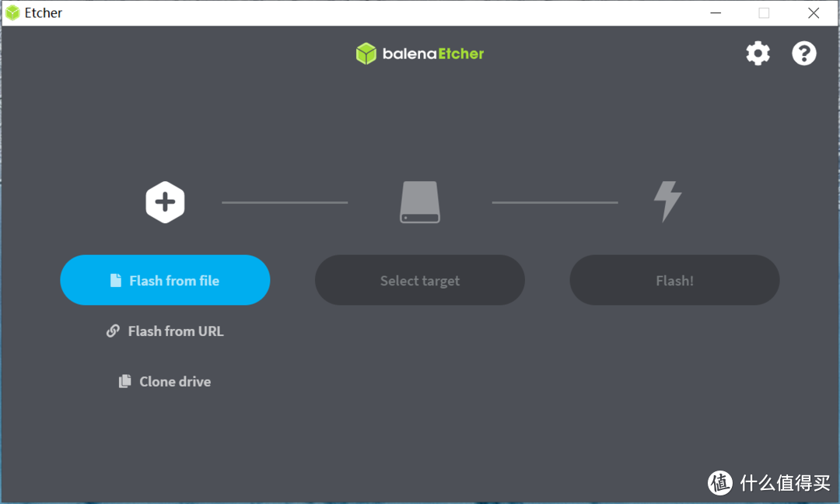Maximize the Etcher window
Viewport: 840px width, 504px height.
[x=764, y=13]
